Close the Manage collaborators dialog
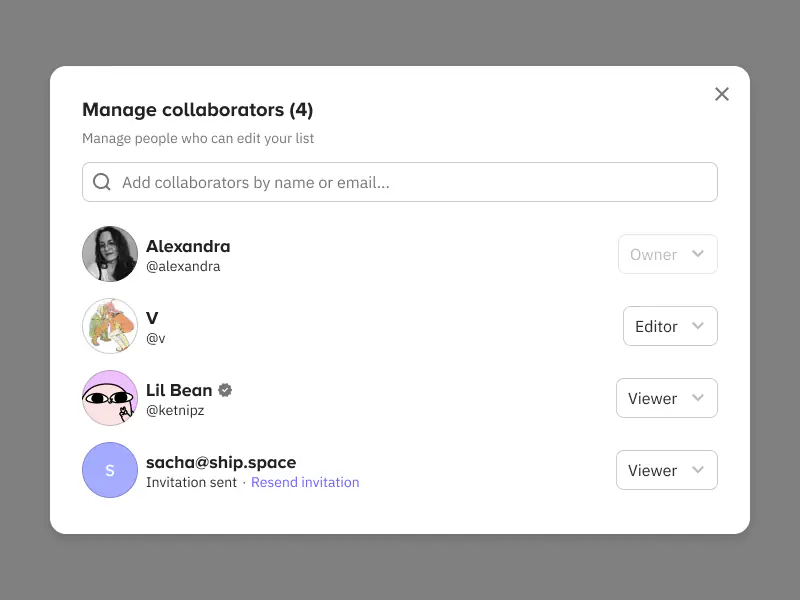This screenshot has height=600, width=800. coord(721,94)
